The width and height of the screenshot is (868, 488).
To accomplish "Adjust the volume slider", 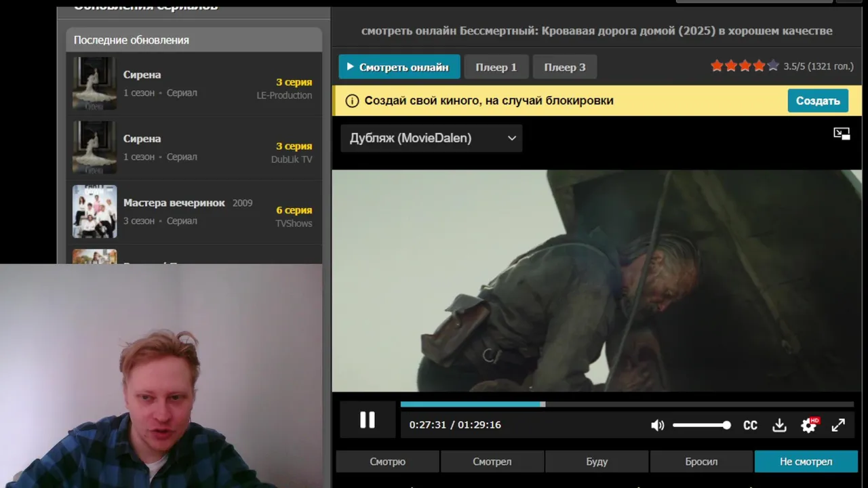I will [702, 426].
